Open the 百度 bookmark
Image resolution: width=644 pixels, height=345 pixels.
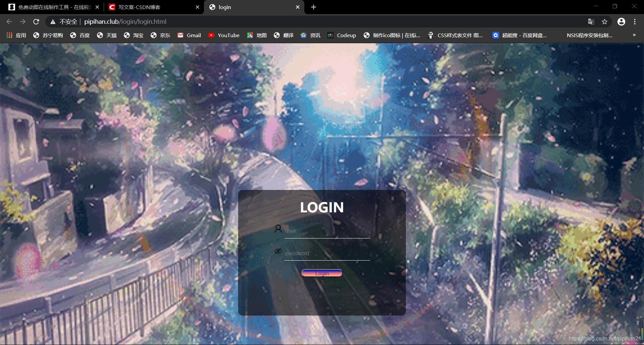tap(80, 35)
